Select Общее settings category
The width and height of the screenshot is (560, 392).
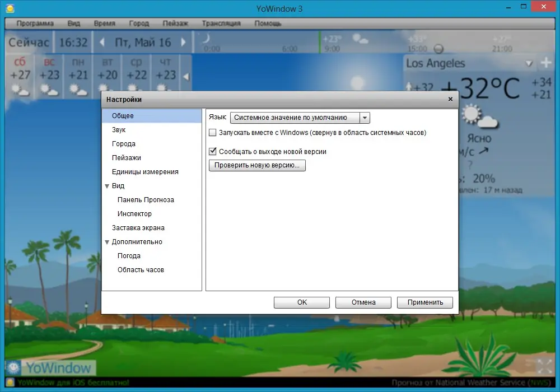[x=152, y=116]
